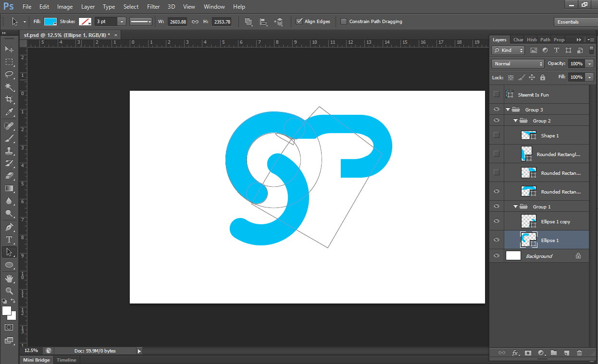Activate the Pen tool
This screenshot has height=364, width=598.
tap(9, 227)
